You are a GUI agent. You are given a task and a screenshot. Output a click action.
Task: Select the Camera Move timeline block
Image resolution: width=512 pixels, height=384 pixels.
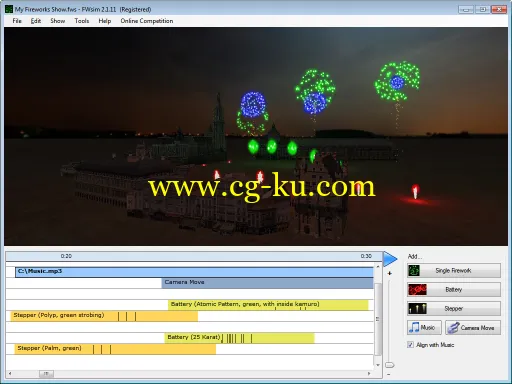[x=268, y=283]
